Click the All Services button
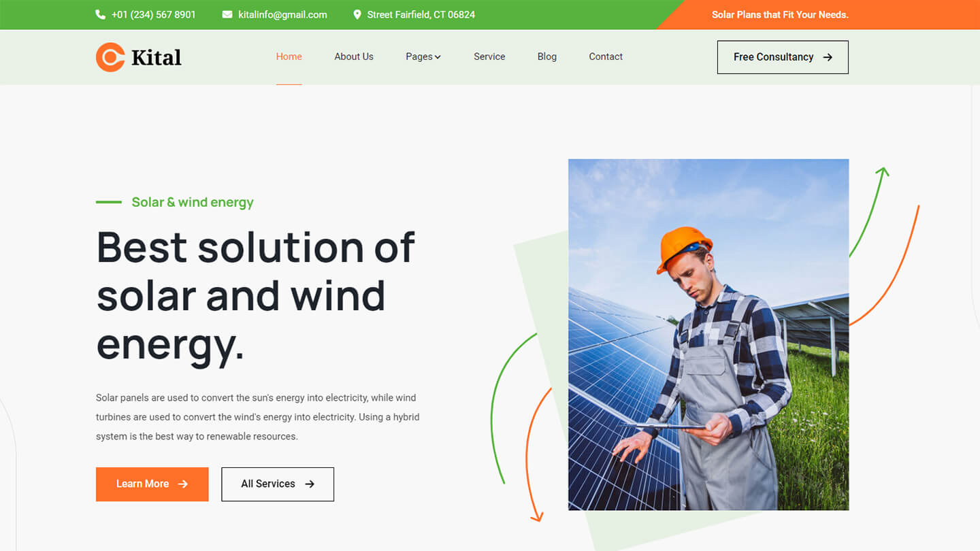Screen dimensions: 980x551 tap(277, 484)
